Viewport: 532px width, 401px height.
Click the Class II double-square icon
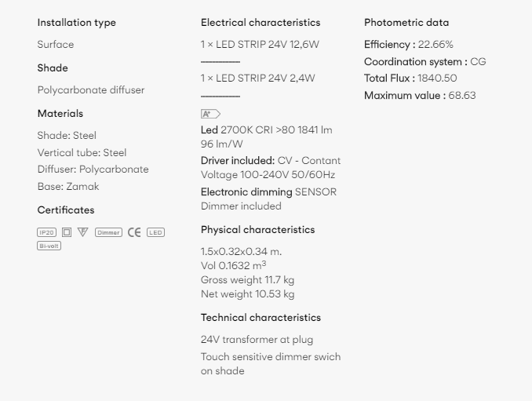(x=67, y=232)
